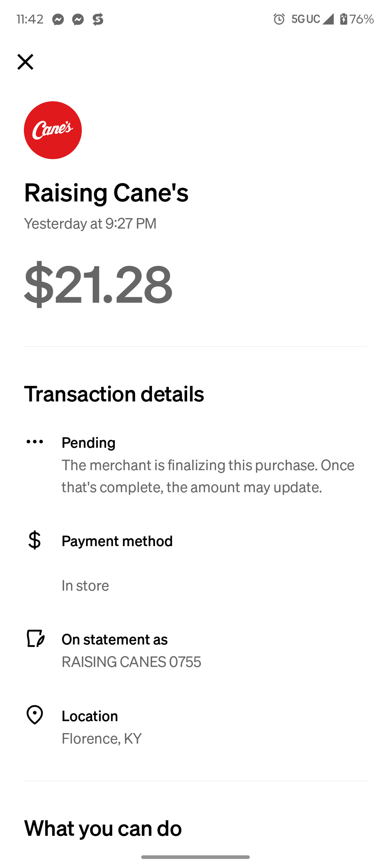Tap the Raising Cane's merchant name
Viewport: 391px width, 868px height.
pos(106,192)
